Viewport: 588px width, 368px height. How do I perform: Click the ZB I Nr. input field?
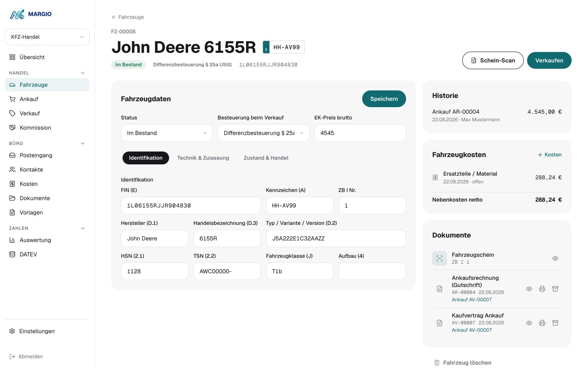(x=372, y=205)
